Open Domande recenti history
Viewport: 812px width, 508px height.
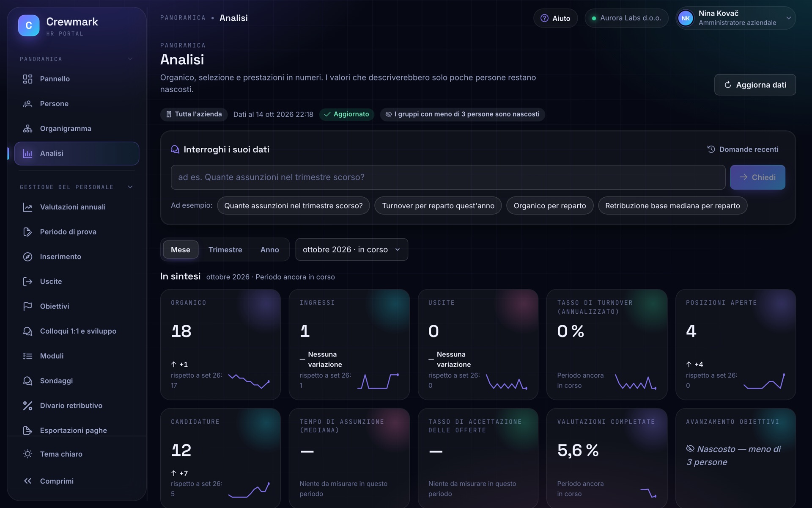tap(743, 149)
